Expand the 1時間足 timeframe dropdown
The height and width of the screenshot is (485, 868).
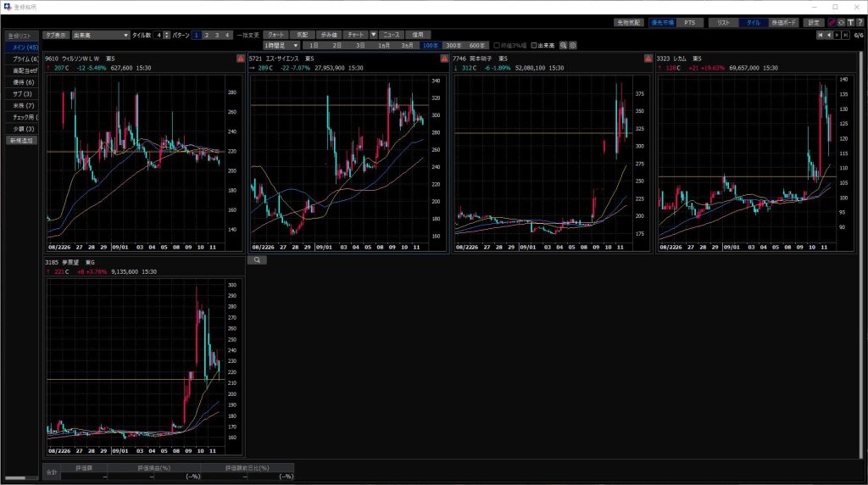click(x=282, y=45)
